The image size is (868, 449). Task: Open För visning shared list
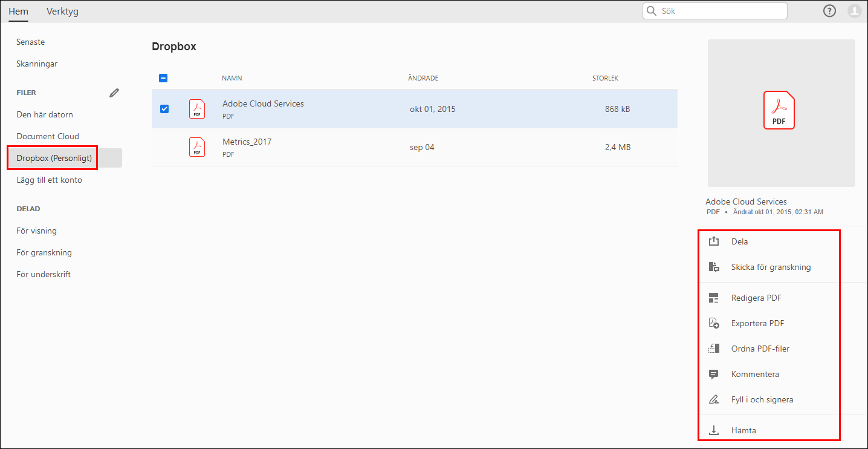point(36,231)
